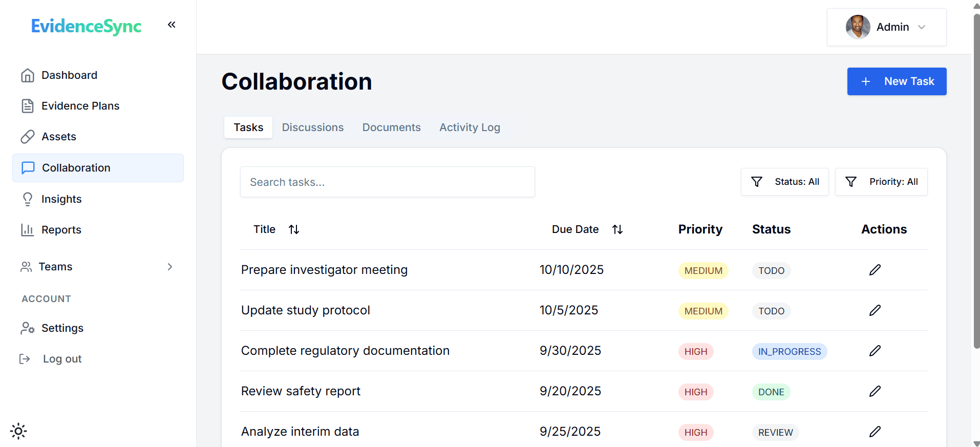Focus the Search tasks input field
This screenshot has height=447, width=980.
pyautogui.click(x=387, y=182)
